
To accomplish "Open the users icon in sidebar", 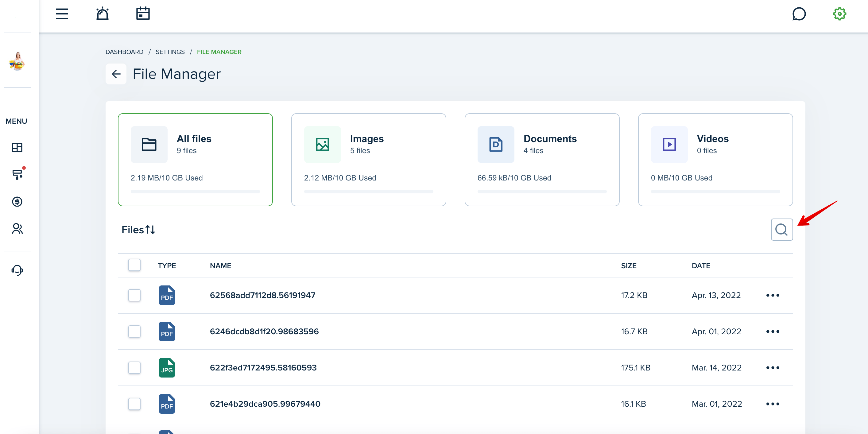I will pos(17,229).
